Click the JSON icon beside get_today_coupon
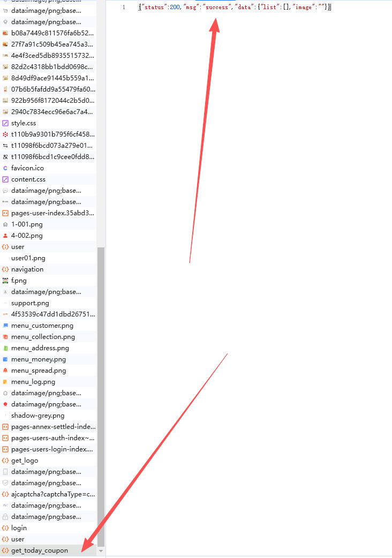 [5, 550]
